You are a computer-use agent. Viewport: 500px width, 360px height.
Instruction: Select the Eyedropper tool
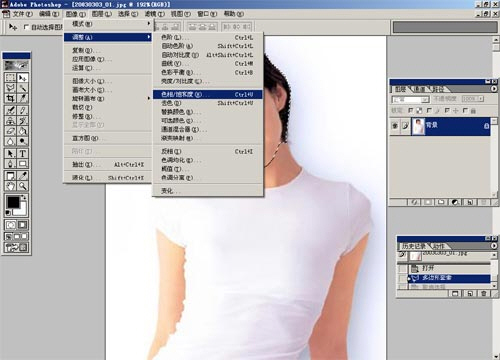point(23,175)
